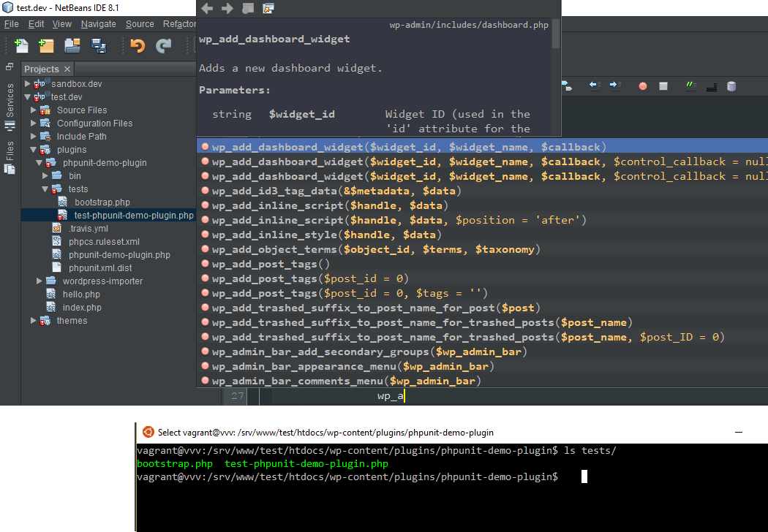Open the View menu

[x=61, y=24]
